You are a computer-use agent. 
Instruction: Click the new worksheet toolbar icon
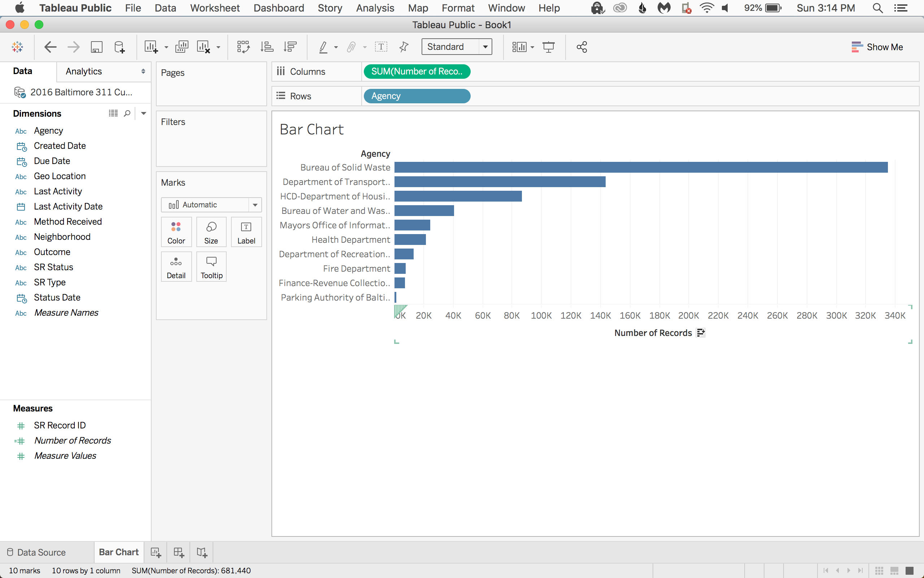coord(151,47)
